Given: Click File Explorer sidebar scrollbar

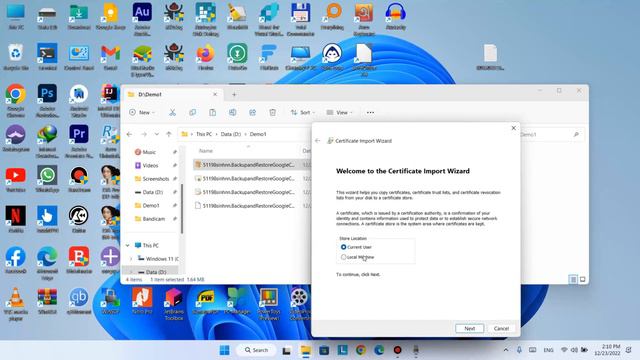Looking at the screenshot, I should (x=182, y=209).
